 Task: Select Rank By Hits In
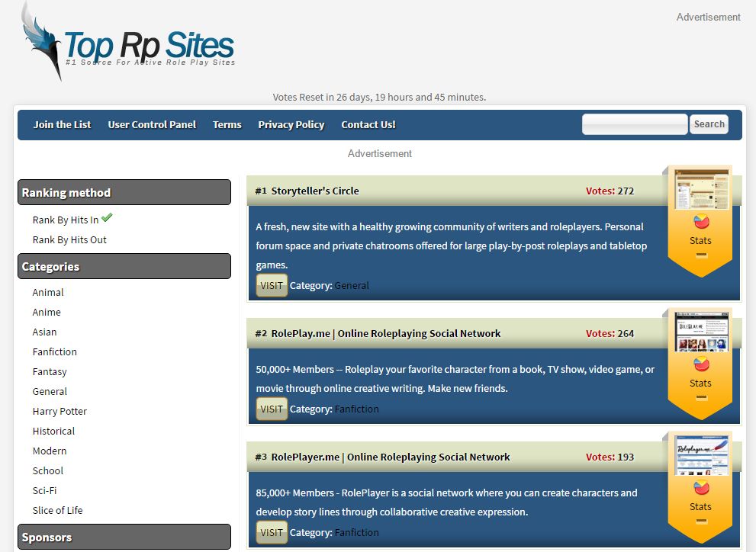coord(66,220)
